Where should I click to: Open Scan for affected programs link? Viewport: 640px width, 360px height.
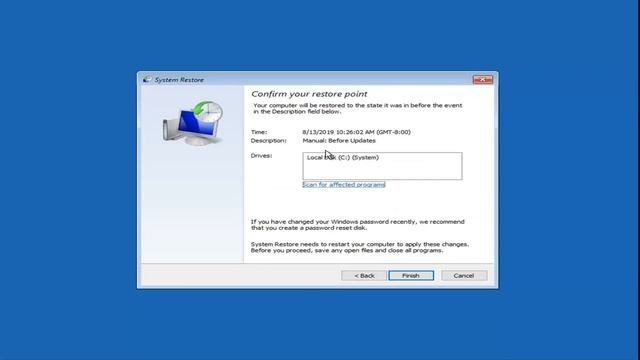[344, 184]
